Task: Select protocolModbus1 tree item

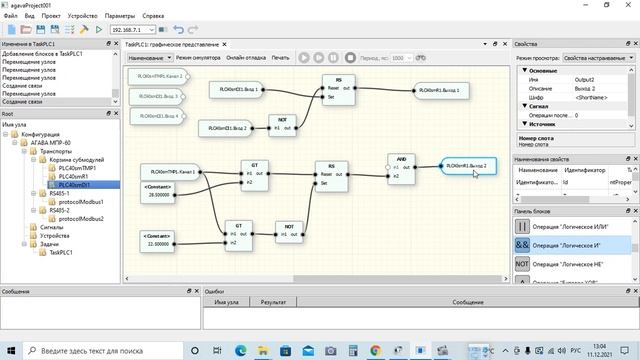Action: point(81,202)
